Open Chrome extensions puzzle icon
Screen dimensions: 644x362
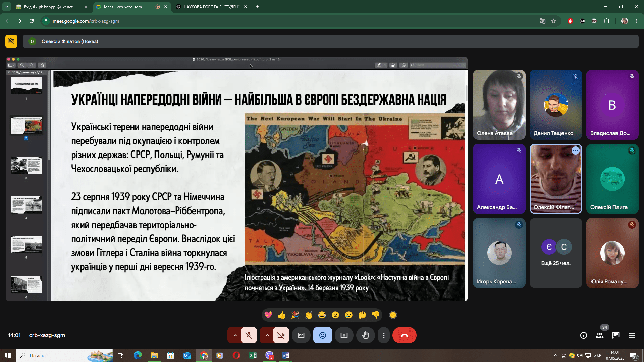(606, 21)
